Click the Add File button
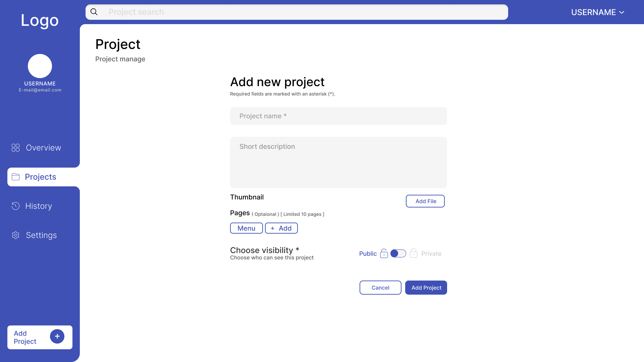The width and height of the screenshot is (644, 362). [425, 201]
